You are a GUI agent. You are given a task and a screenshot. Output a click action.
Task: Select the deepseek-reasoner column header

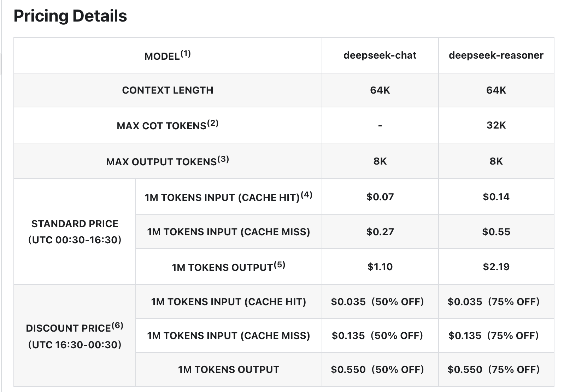pyautogui.click(x=496, y=55)
